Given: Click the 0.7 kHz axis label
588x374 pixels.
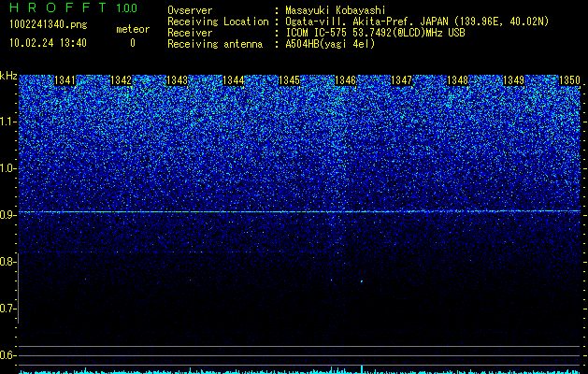Looking at the screenshot, I should (7, 309).
